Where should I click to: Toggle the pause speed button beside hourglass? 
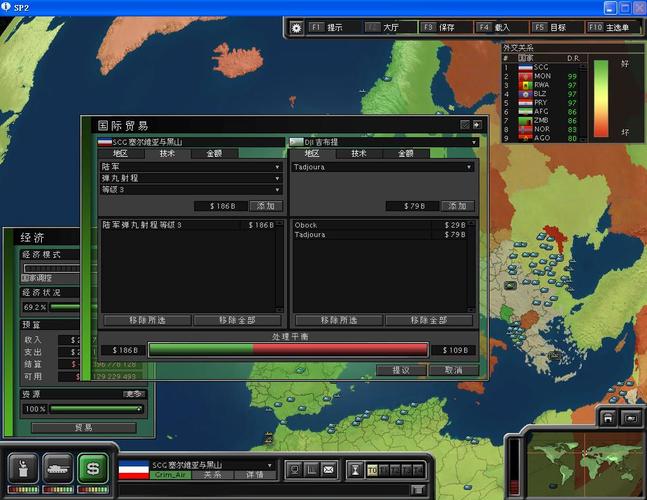pos(371,469)
